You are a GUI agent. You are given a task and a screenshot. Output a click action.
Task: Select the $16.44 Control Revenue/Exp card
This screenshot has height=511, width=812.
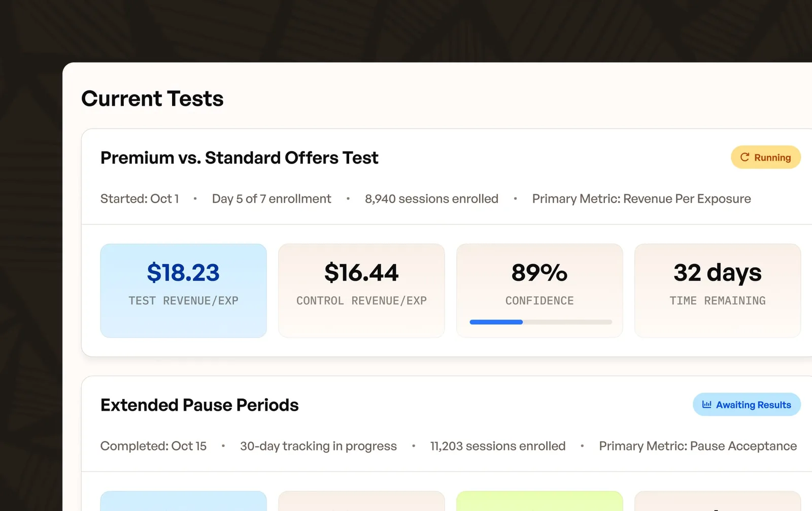pyautogui.click(x=361, y=291)
